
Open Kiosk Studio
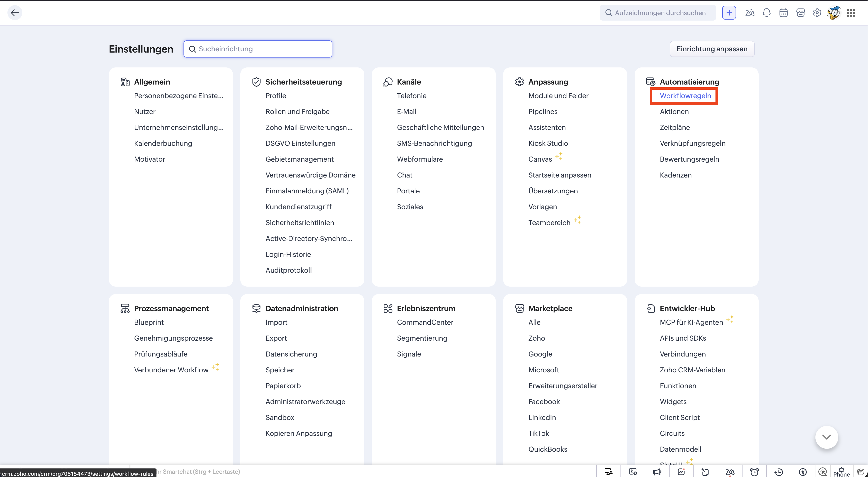pyautogui.click(x=548, y=143)
